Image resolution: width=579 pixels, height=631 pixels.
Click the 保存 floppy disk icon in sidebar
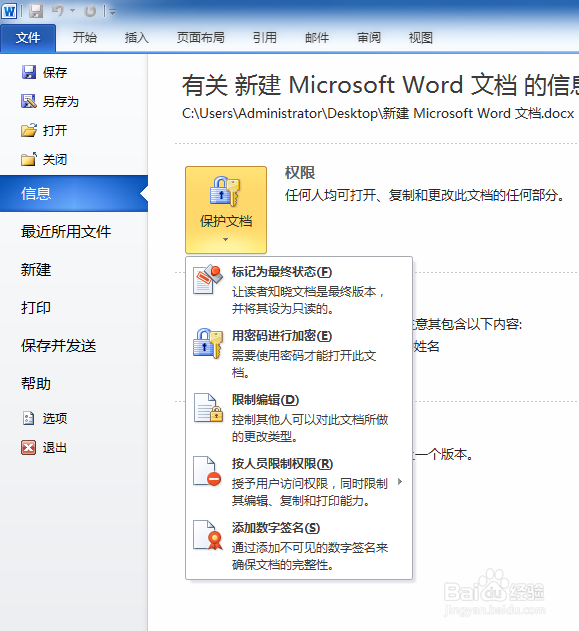click(29, 72)
